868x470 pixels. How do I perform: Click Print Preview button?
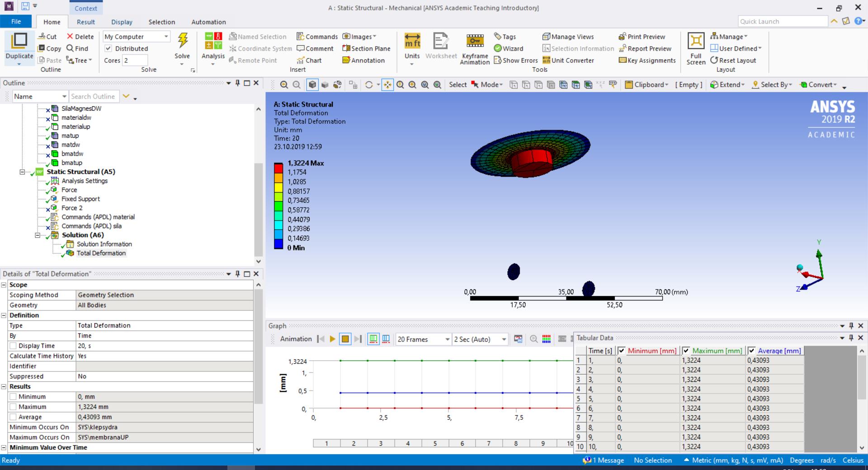pos(642,37)
